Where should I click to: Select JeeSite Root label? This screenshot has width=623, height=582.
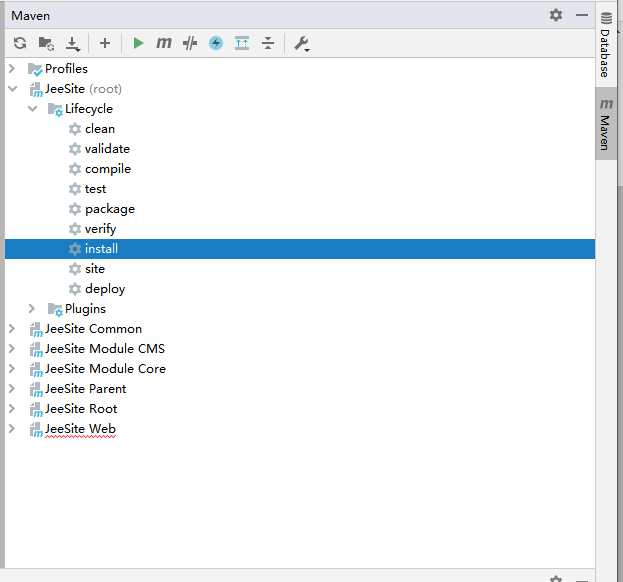81,408
